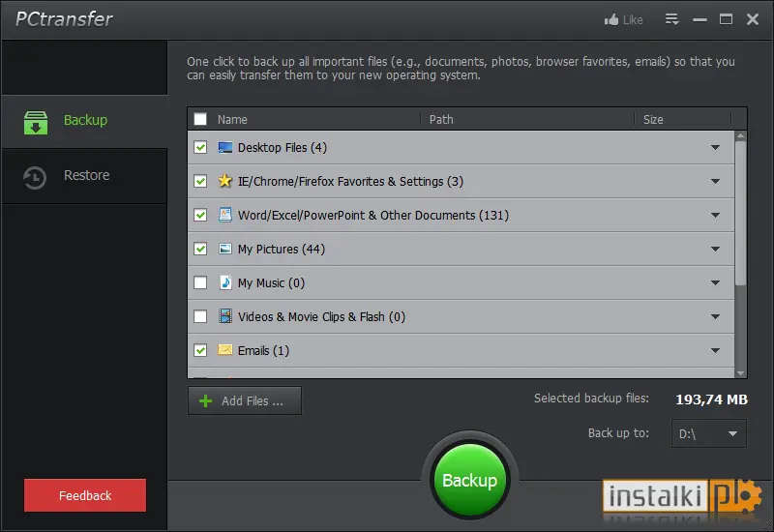The height and width of the screenshot is (532, 774).
Task: Click the Favorites star icon
Action: (x=225, y=181)
